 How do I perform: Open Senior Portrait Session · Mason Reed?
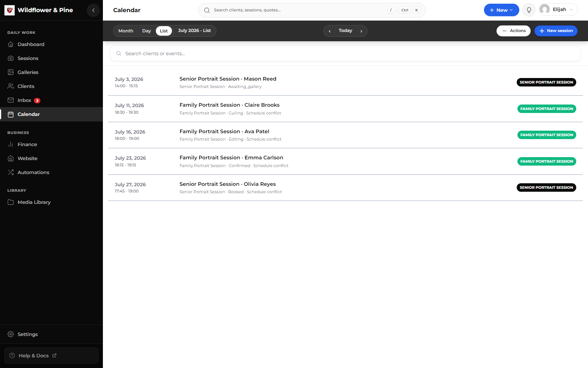228,79
